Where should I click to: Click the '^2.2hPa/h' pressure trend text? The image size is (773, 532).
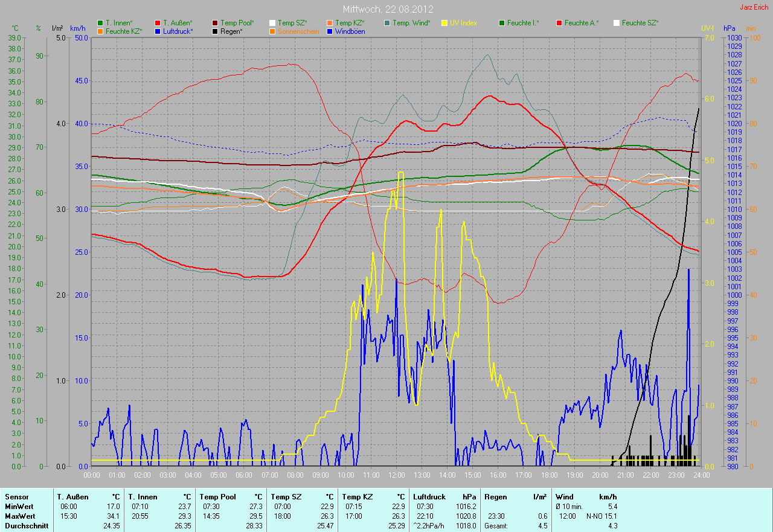[429, 526]
